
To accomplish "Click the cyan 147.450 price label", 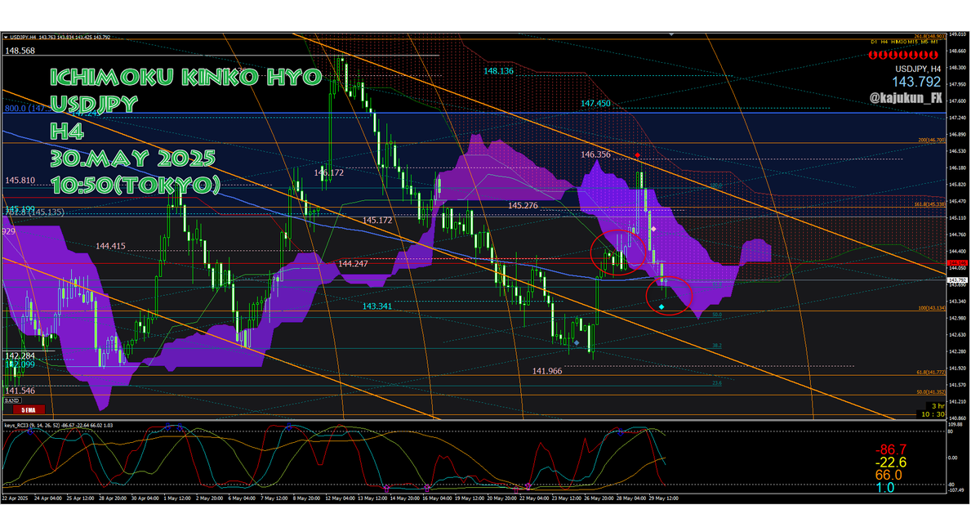I will point(595,104).
